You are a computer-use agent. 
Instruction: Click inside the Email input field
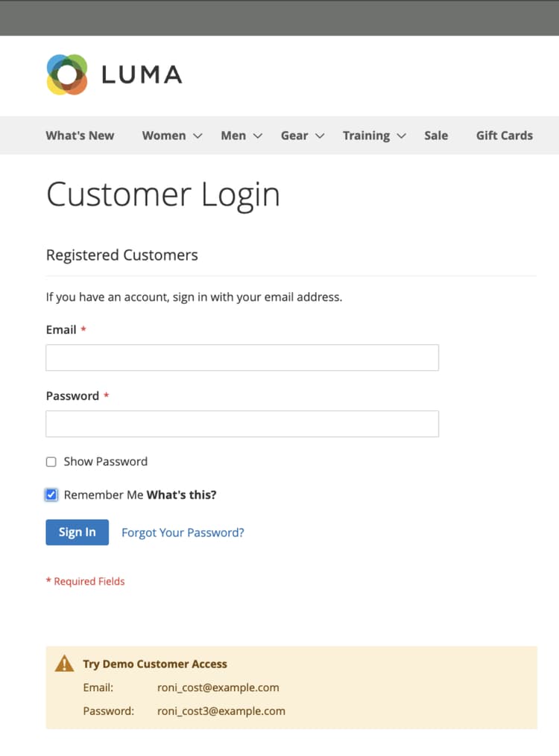click(241, 358)
